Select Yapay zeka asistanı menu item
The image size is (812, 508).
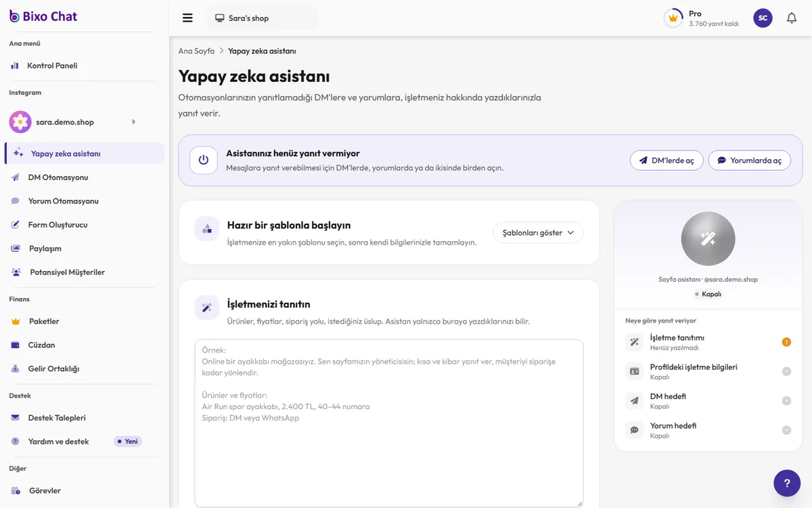85,154
